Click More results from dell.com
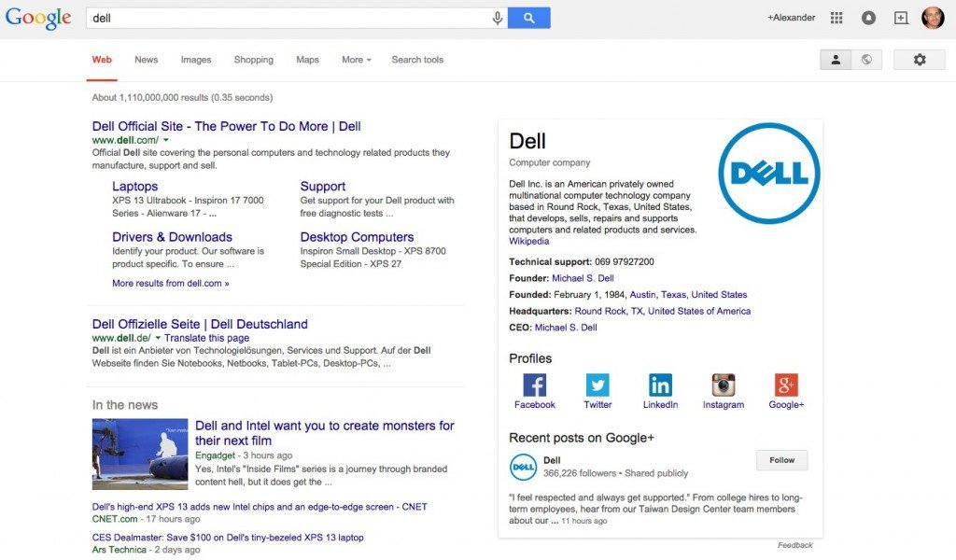The image size is (956, 560). 171,284
